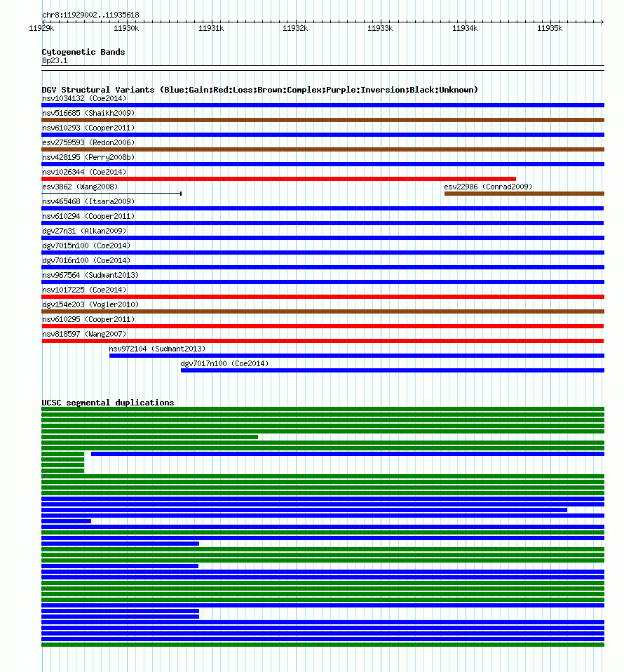Viewport: 624px width, 672px height.
Task: Click the dgv7017n100 (Coe2014) label
Action: click(x=224, y=363)
